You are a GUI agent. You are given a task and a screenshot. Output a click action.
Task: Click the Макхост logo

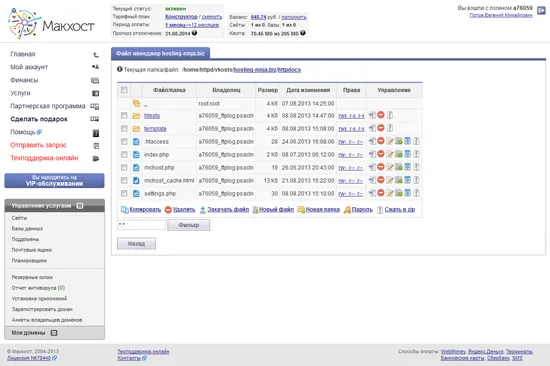[51, 24]
